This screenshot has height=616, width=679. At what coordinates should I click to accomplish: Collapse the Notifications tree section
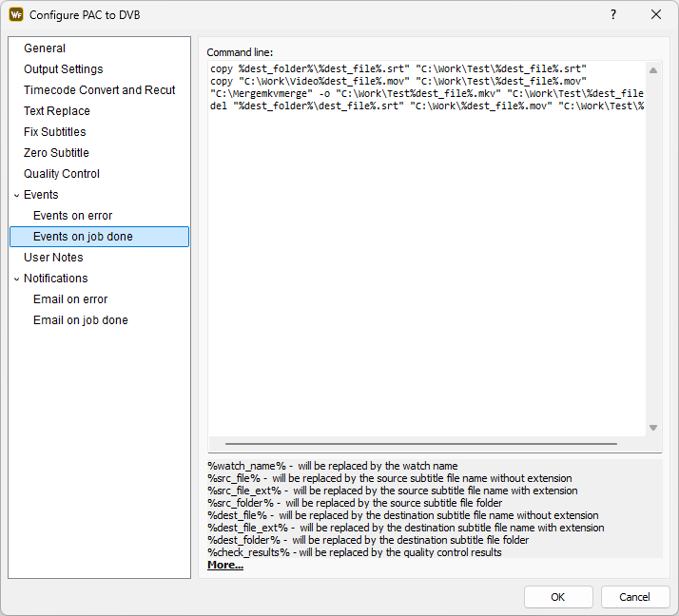pos(17,279)
